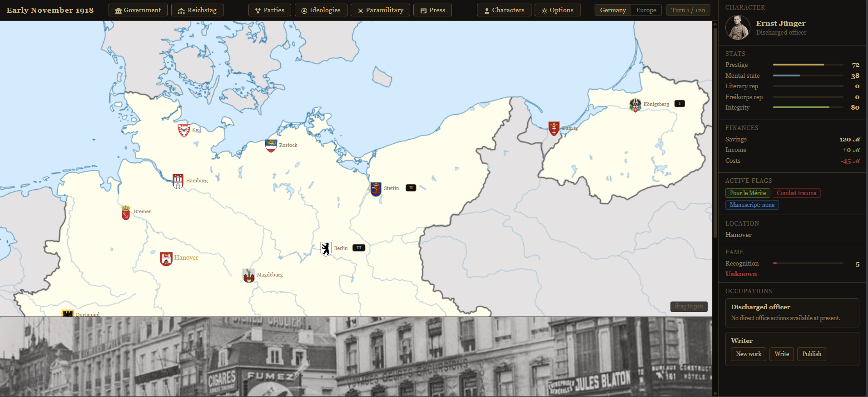Click the Literary rep stat row
The width and height of the screenshot is (868, 397).
pyautogui.click(x=792, y=86)
